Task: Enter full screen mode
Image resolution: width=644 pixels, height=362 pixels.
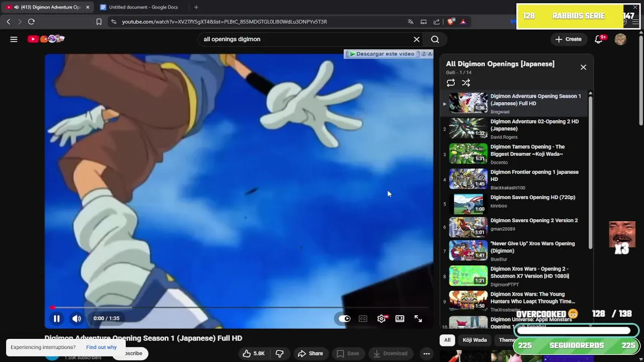Action: (x=418, y=319)
